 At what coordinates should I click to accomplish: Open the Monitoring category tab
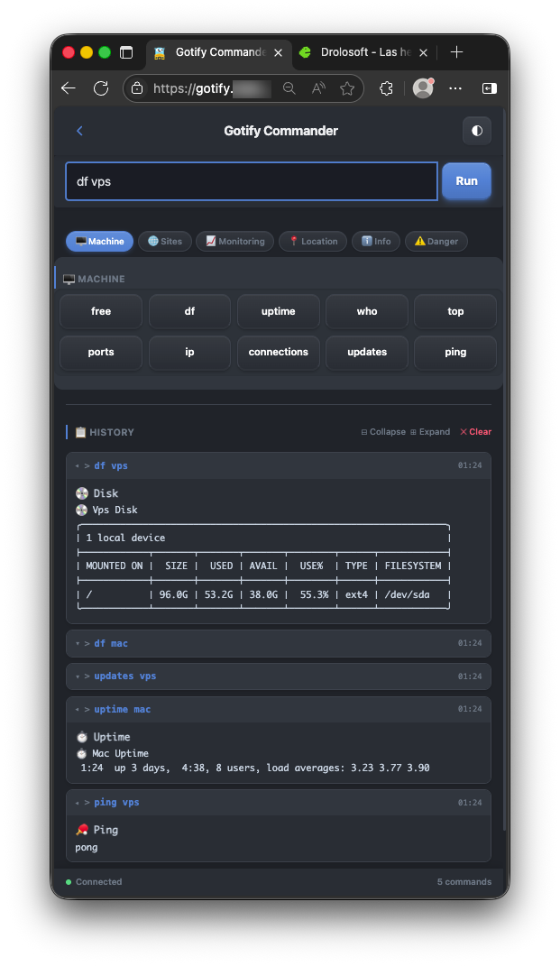[x=234, y=241]
